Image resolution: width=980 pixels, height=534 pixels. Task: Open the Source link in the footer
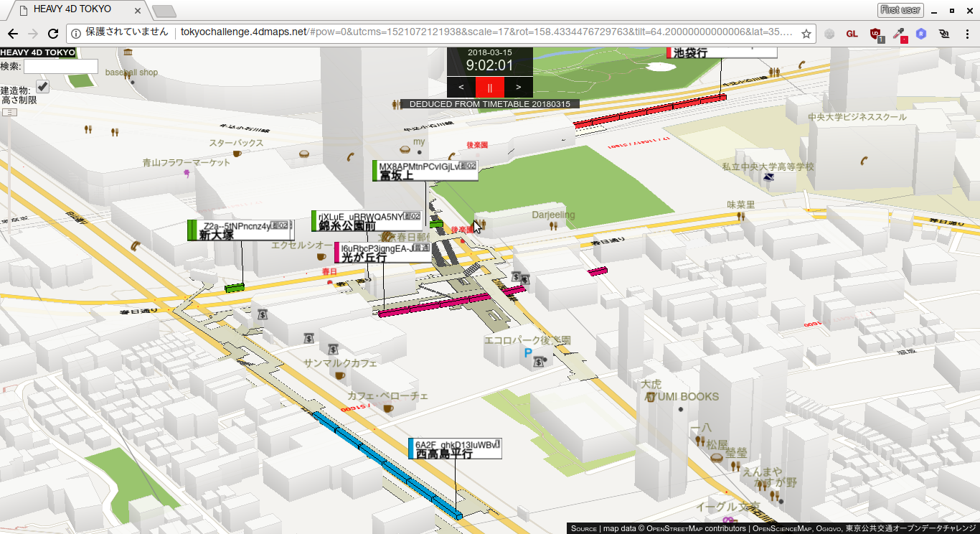click(x=584, y=528)
